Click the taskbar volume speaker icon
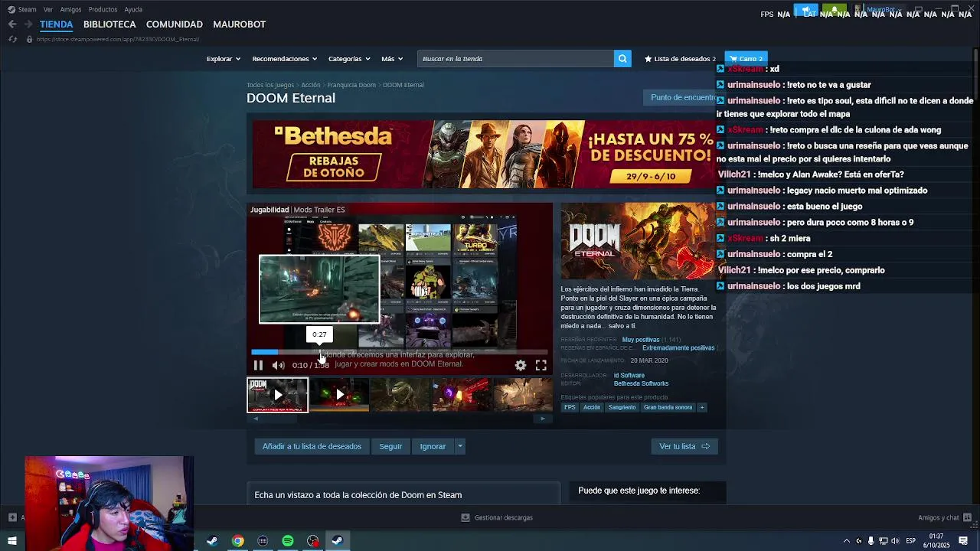 coord(895,541)
